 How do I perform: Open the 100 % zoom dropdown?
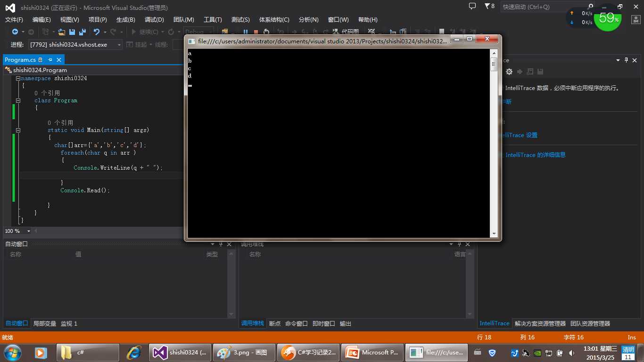point(28,231)
